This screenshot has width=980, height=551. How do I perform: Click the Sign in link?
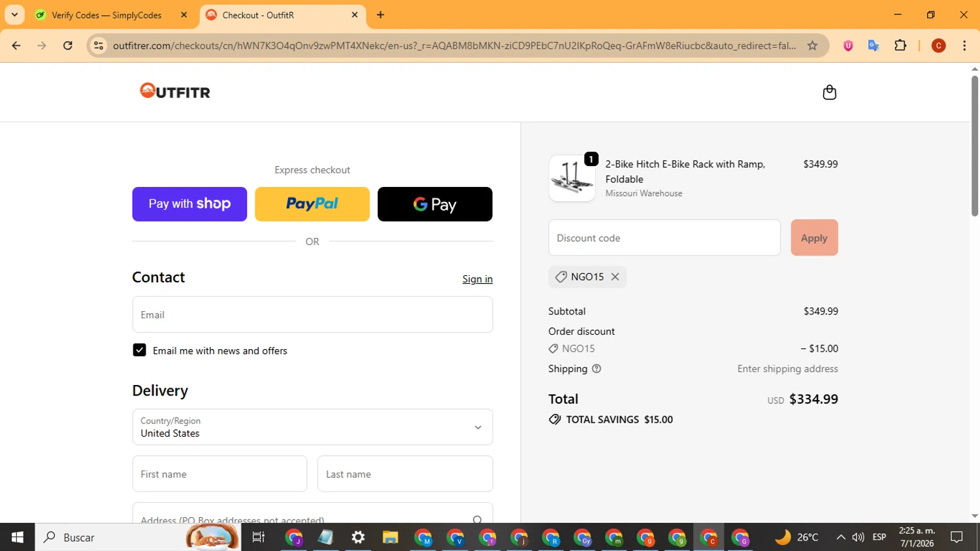[x=478, y=279]
